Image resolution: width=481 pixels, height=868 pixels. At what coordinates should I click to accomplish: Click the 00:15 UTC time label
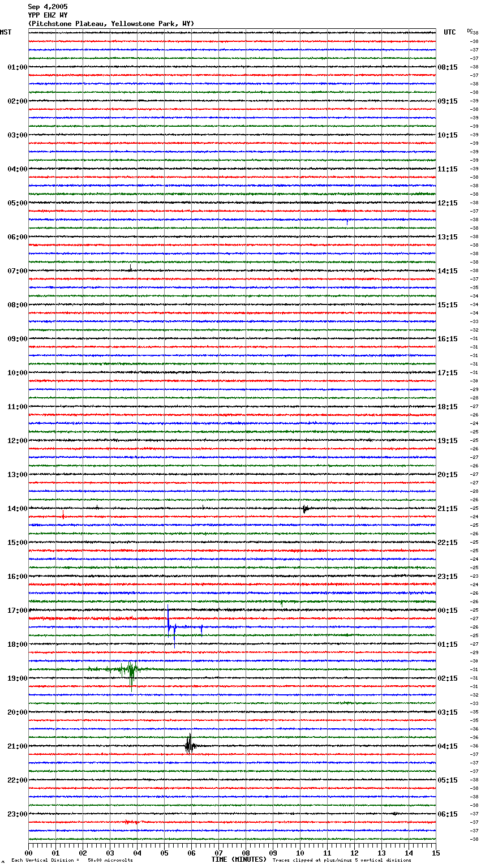448,611
